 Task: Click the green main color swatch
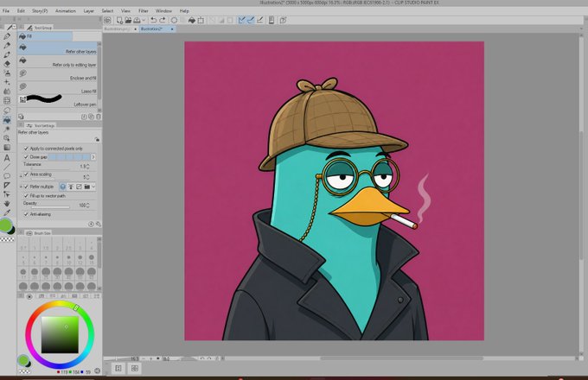tap(6, 225)
